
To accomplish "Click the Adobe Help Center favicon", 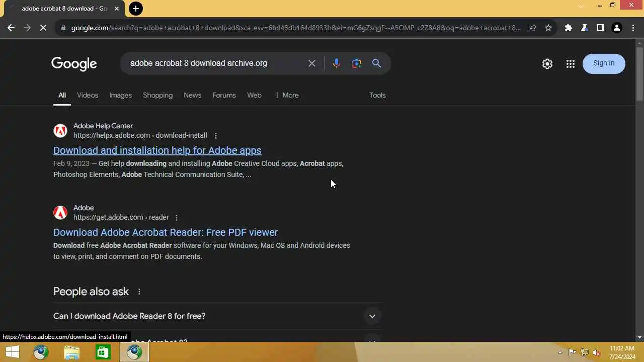I will [60, 131].
